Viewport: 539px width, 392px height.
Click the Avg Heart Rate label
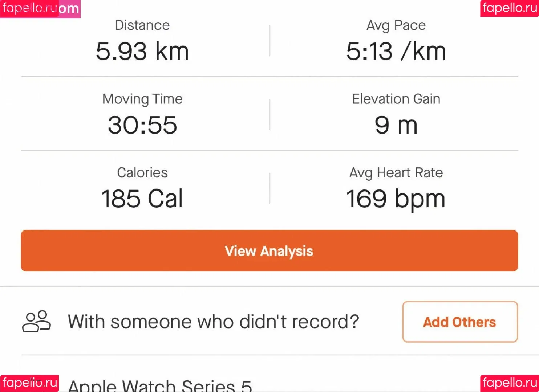tap(396, 173)
